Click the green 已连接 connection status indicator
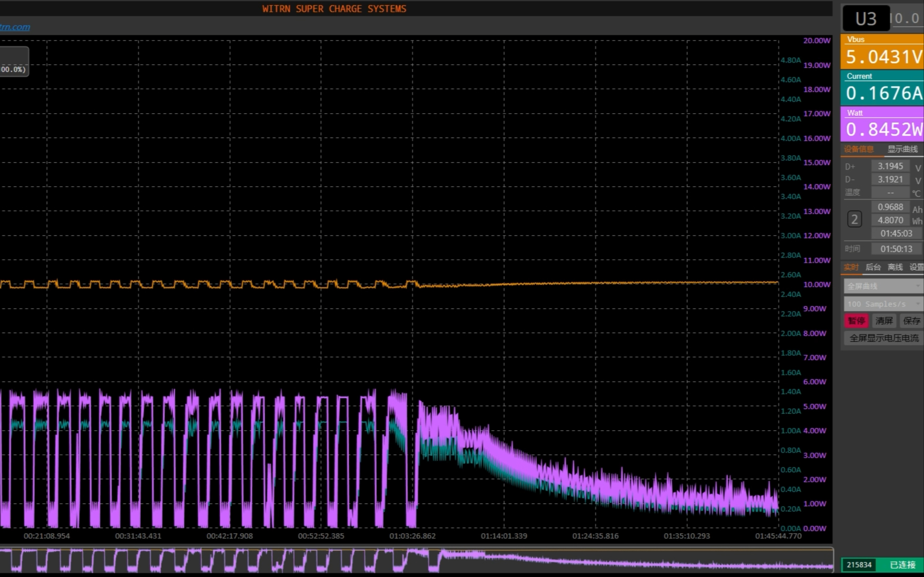 (902, 565)
